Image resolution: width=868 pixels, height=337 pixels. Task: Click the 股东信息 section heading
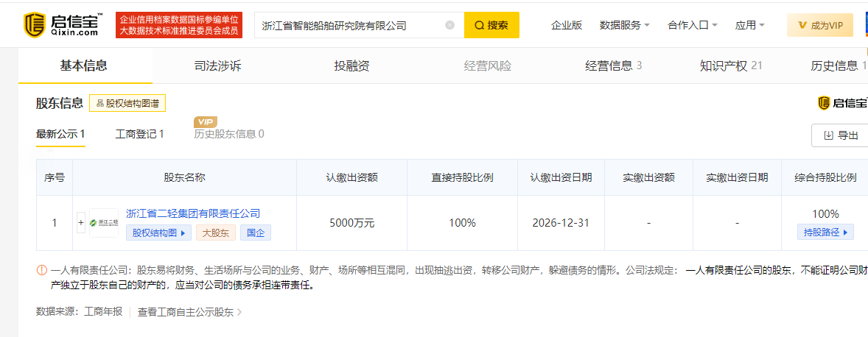(x=59, y=103)
